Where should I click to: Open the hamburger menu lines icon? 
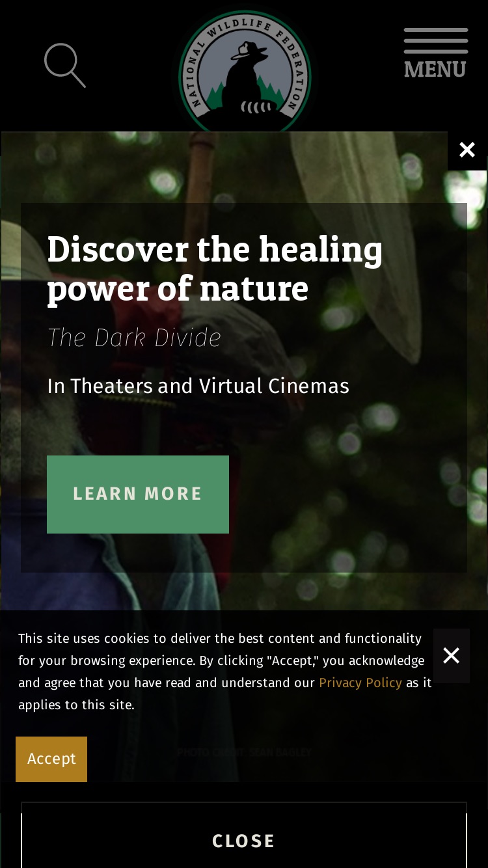pyautogui.click(x=436, y=41)
